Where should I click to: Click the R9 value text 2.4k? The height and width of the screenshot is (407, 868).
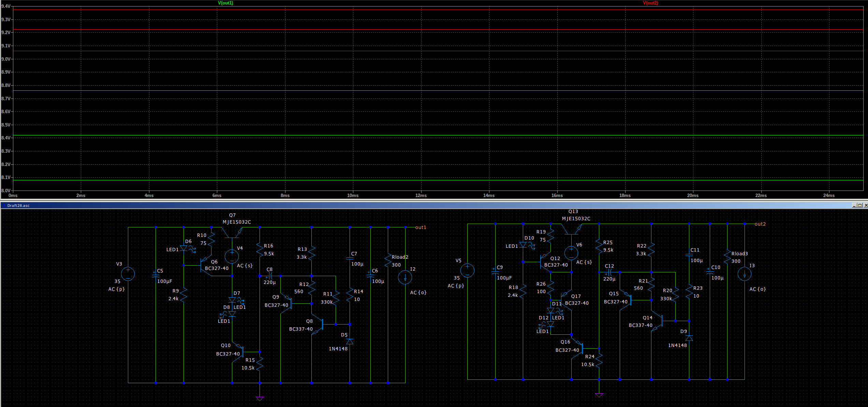pyautogui.click(x=173, y=299)
